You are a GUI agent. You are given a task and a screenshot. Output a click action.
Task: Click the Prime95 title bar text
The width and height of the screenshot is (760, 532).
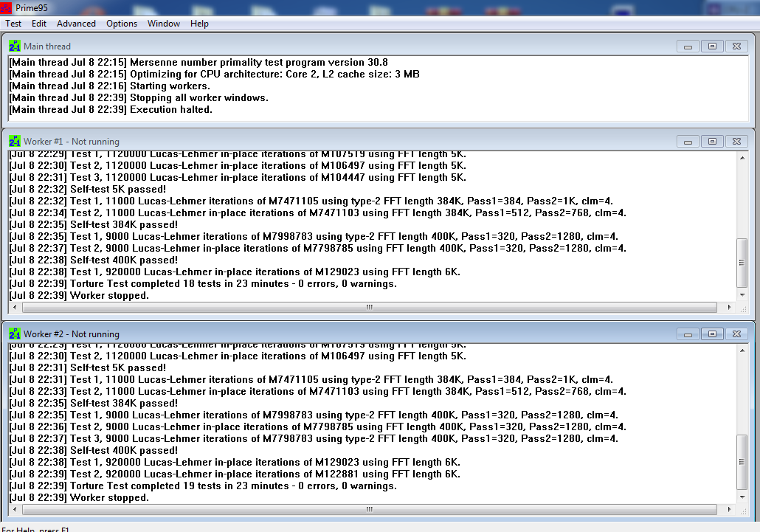click(x=32, y=8)
